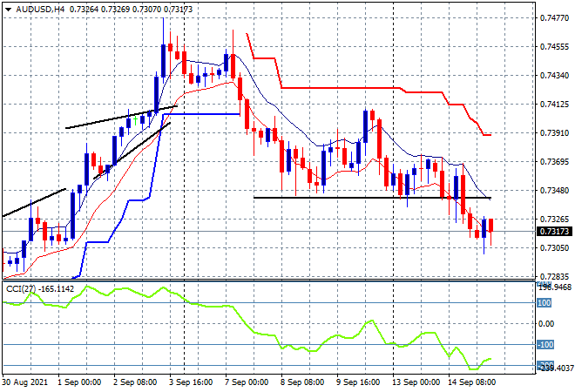
Task: Click the 1 Sep 00:00 time label
Action: (x=79, y=382)
